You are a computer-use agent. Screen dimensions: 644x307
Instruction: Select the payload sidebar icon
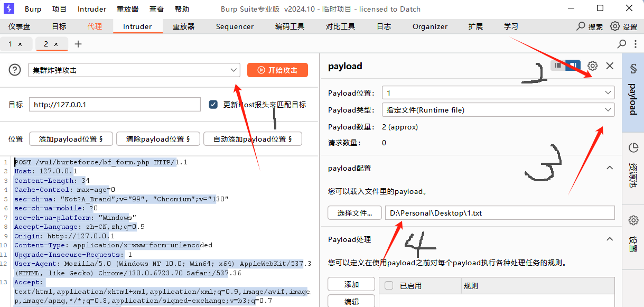(x=633, y=69)
